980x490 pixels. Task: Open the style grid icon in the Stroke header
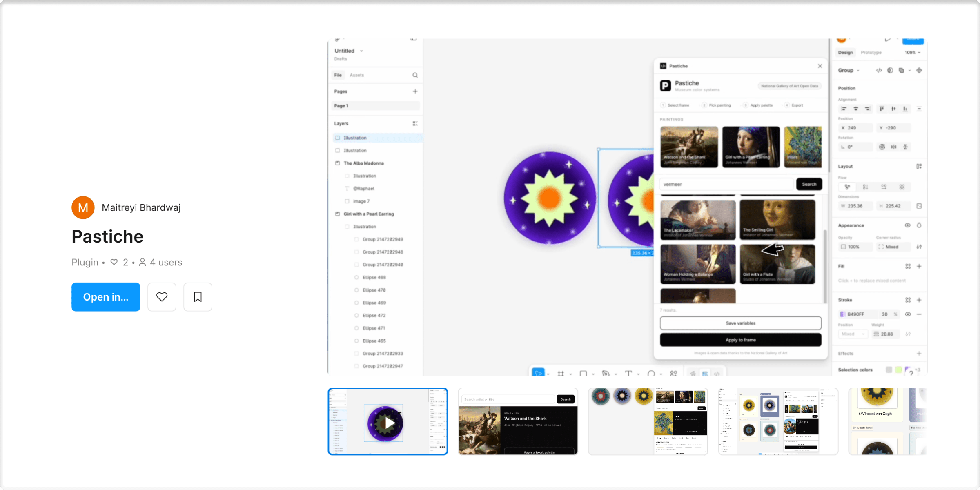tap(908, 300)
